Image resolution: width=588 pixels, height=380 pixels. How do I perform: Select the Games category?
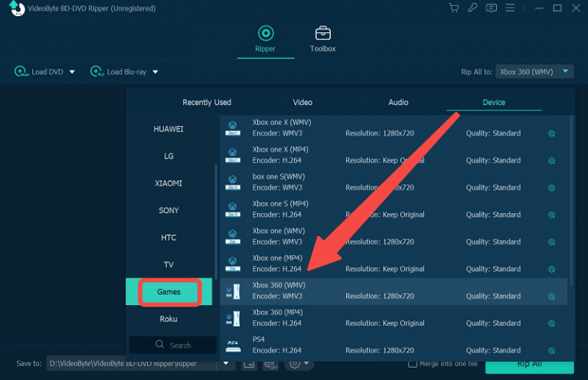pos(168,292)
